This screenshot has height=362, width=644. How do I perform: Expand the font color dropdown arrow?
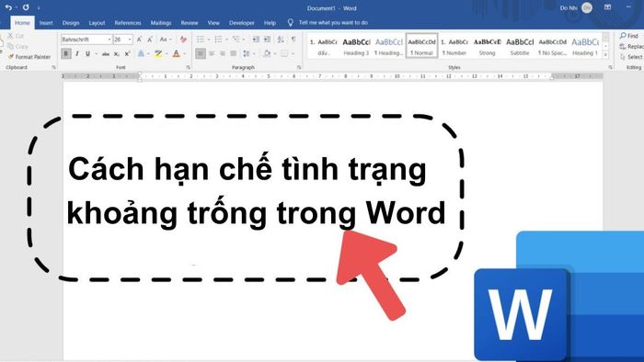[184, 53]
